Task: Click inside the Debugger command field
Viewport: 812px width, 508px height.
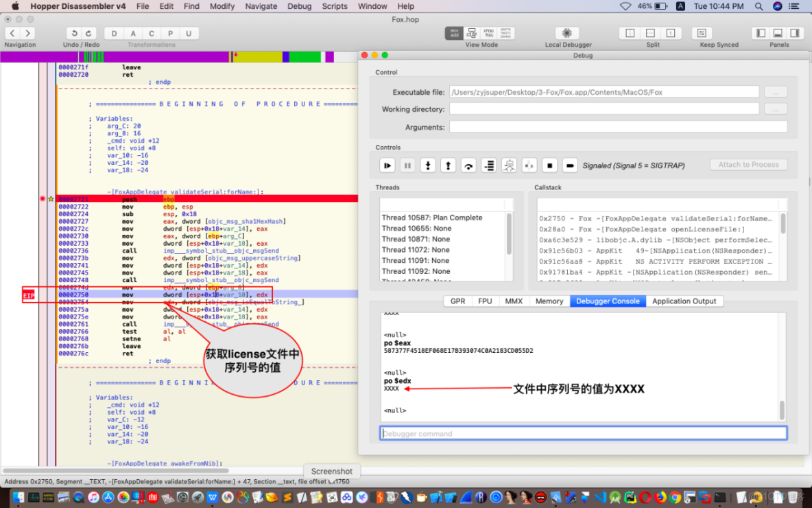Action: pyautogui.click(x=583, y=432)
